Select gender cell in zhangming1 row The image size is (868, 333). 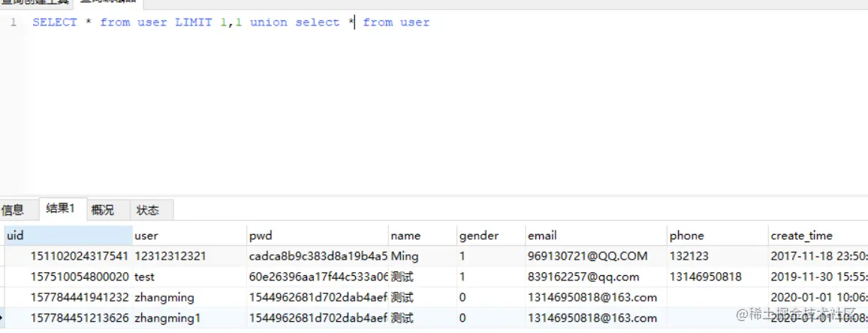point(490,318)
